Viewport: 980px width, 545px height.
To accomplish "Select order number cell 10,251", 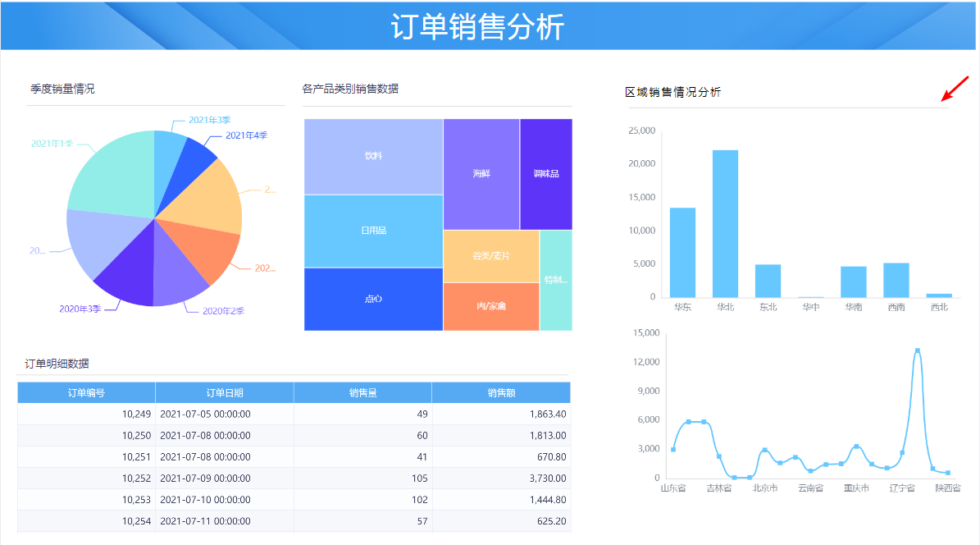I will [x=86, y=457].
